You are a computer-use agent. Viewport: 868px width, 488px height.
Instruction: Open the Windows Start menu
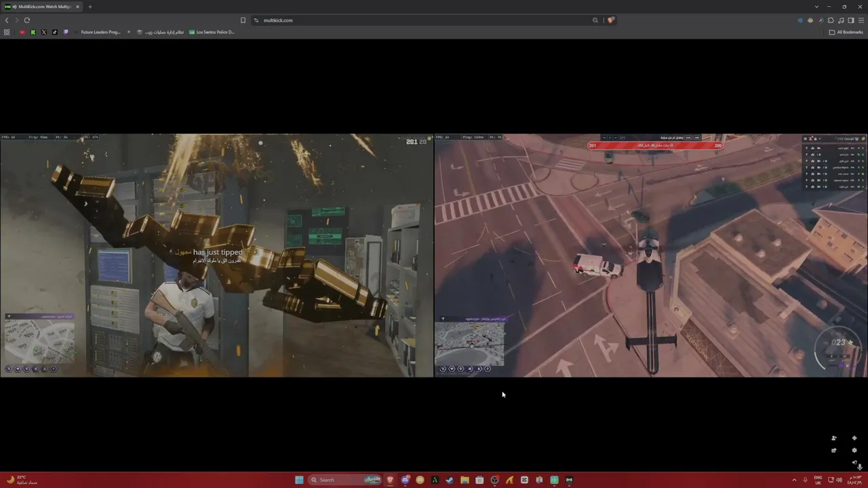(x=299, y=480)
